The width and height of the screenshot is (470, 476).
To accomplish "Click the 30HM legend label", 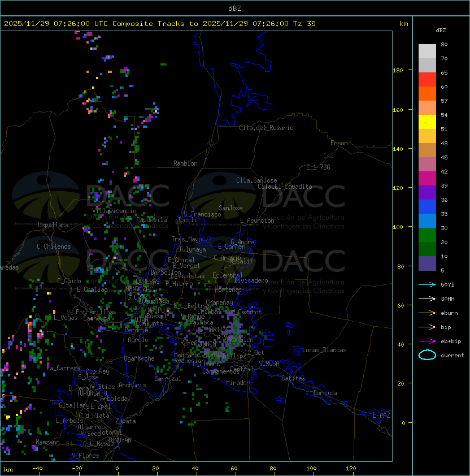I will click(x=447, y=298).
